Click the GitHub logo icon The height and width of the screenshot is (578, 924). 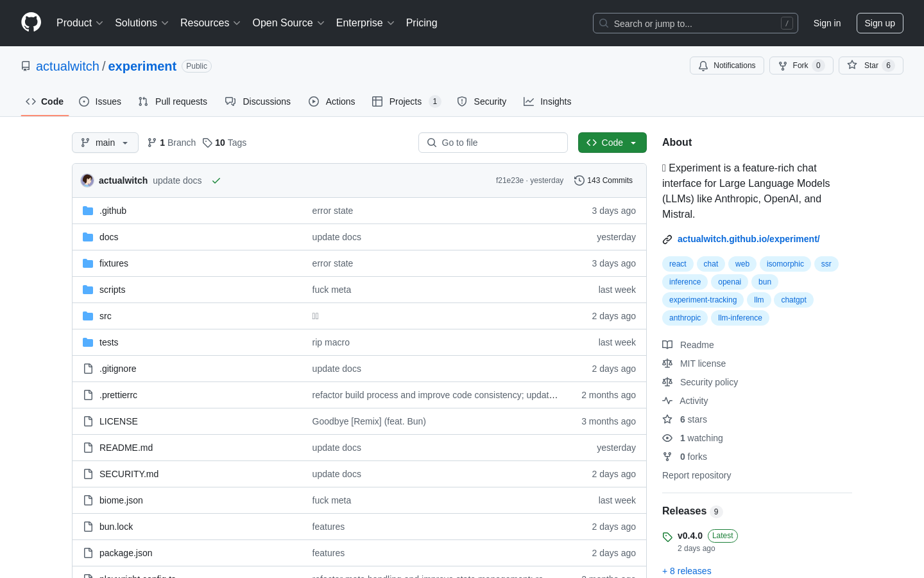click(31, 22)
